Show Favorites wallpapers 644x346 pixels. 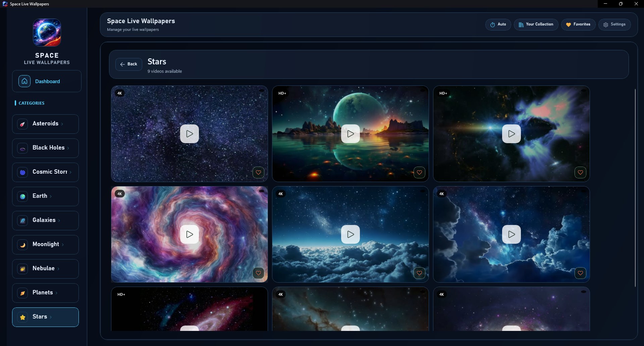pos(578,24)
